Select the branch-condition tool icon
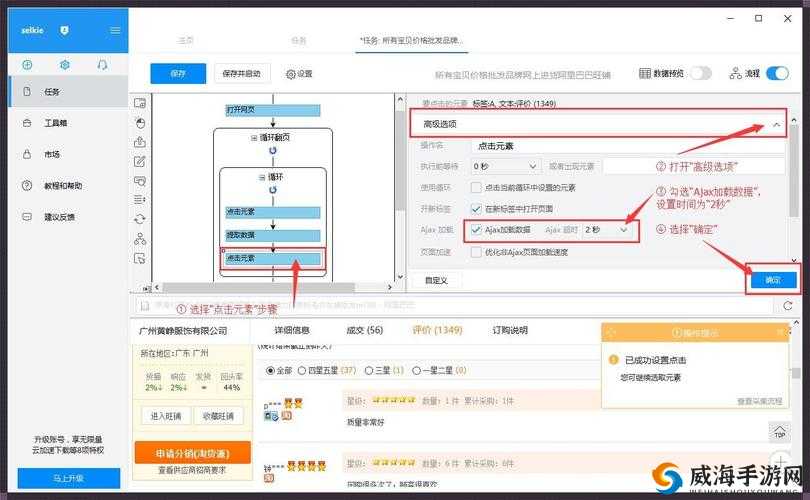810x500 pixels. point(140,239)
